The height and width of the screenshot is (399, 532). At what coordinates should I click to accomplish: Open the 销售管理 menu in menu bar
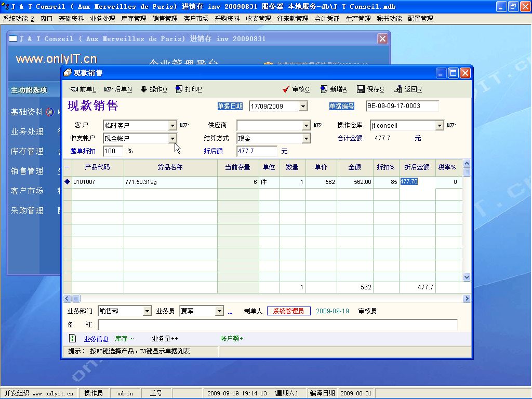[165, 19]
